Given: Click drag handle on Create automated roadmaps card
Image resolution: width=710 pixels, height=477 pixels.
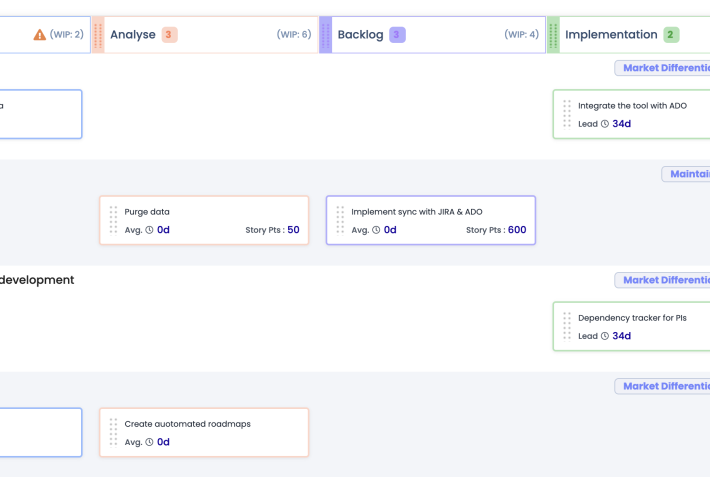Looking at the screenshot, I should pos(113,432).
